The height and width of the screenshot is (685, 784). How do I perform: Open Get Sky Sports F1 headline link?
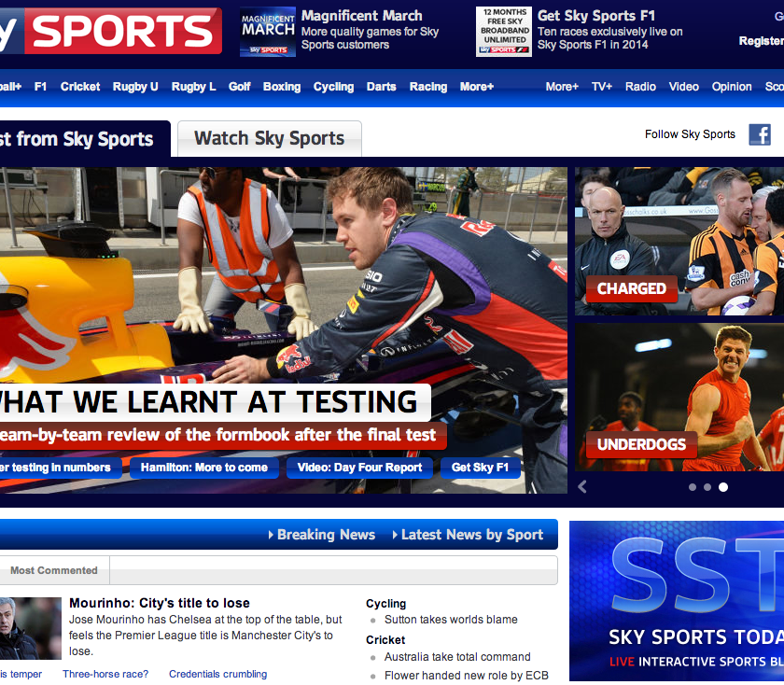point(596,16)
